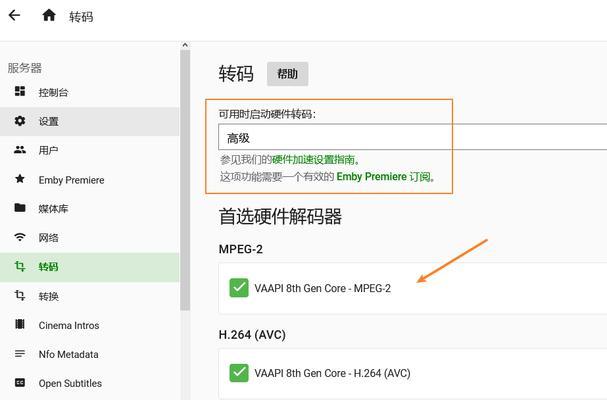Viewport: 607px width, 400px height.
Task: Open 网络 sidebar entry
Action: 89,238
